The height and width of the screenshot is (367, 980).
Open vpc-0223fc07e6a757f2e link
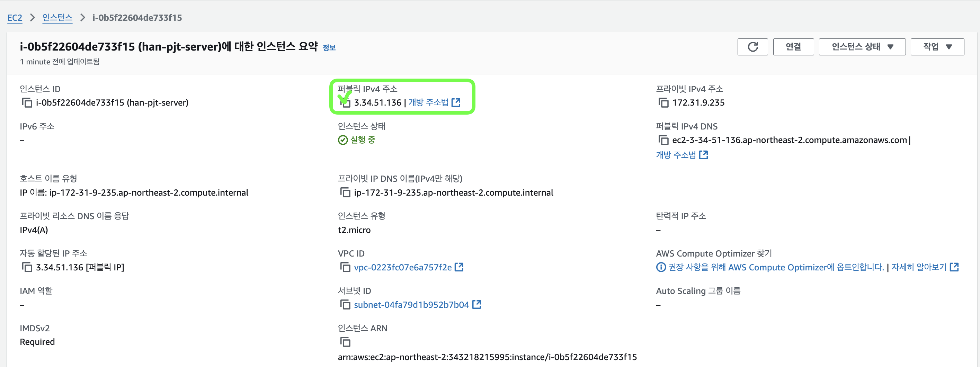(403, 267)
